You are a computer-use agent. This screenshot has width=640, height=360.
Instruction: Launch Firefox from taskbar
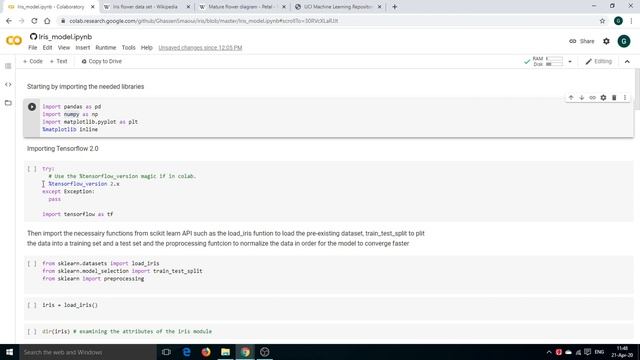[206, 352]
